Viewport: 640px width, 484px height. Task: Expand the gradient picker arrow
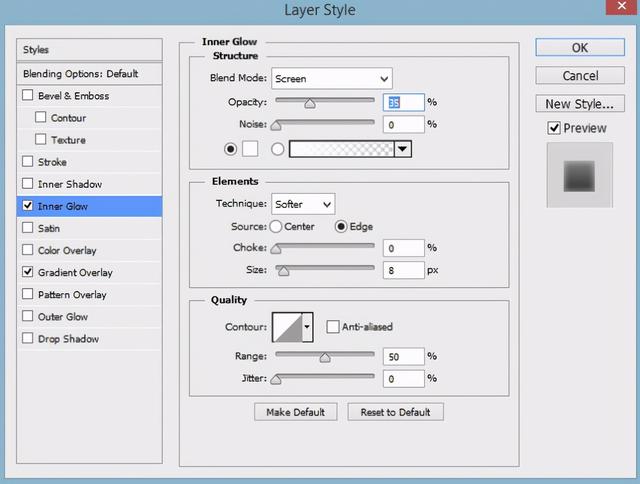tap(403, 149)
